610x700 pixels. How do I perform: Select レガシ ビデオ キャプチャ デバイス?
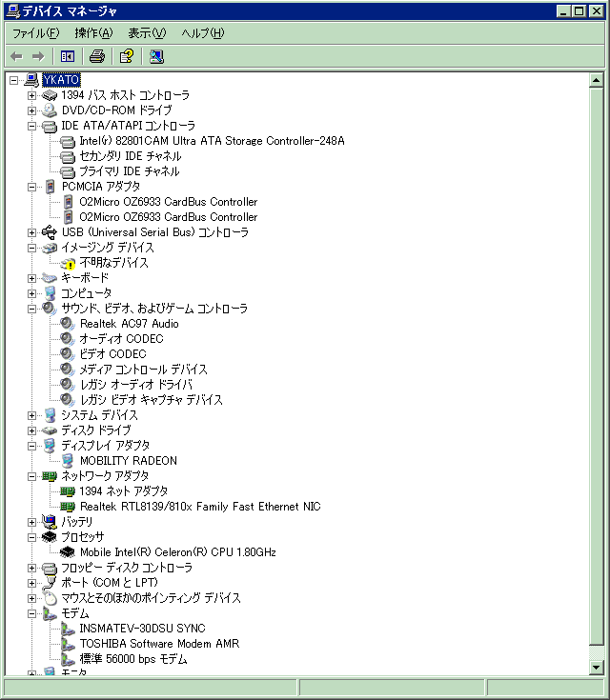pos(151,400)
